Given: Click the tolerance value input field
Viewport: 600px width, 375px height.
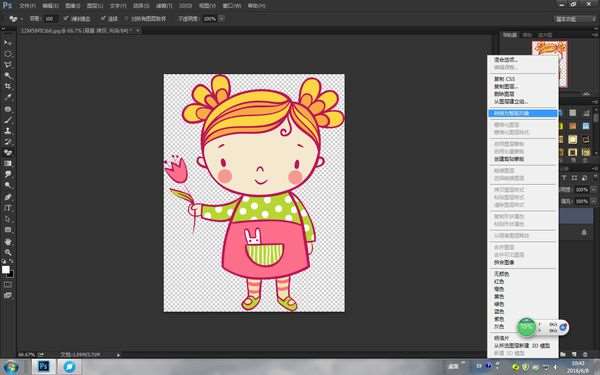Looking at the screenshot, I should tap(51, 18).
